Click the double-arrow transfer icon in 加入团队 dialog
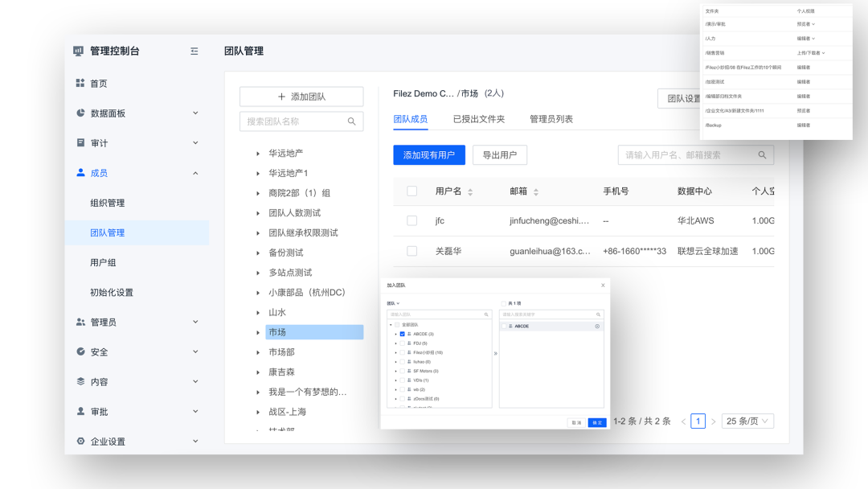Viewport: 868px width, 489px height. pos(495,353)
